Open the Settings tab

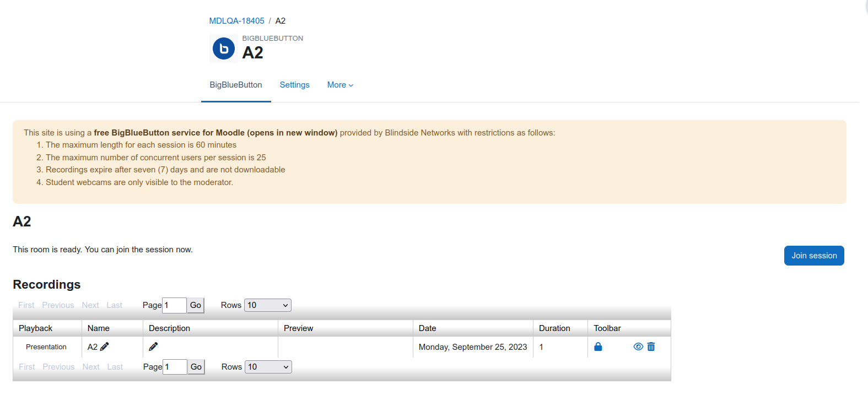[294, 85]
